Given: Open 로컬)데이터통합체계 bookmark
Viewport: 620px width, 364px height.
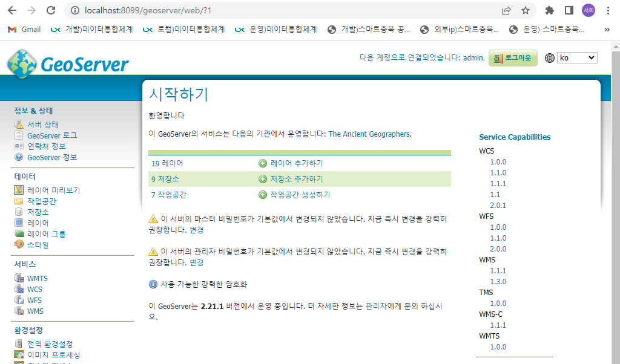Looking at the screenshot, I should point(184,29).
